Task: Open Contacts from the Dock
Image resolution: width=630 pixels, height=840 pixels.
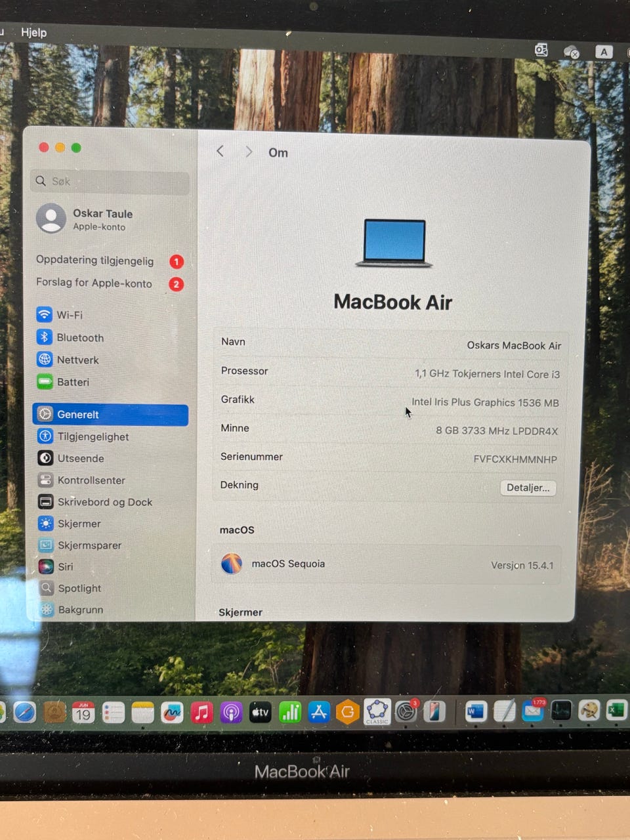Action: pyautogui.click(x=54, y=712)
